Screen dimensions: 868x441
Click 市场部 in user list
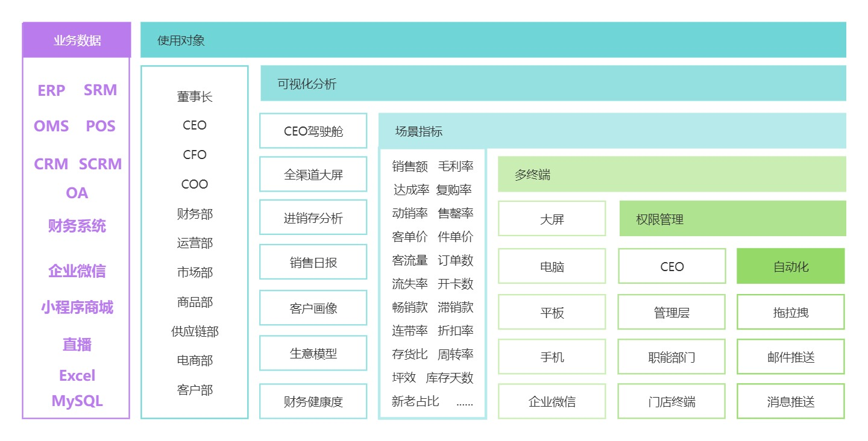[x=195, y=272]
